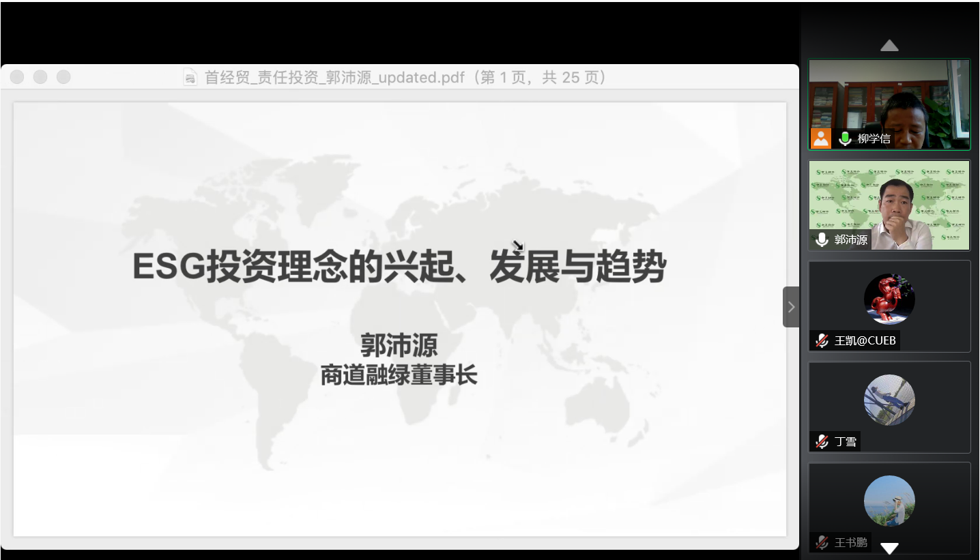Click muted microphone icon of 王书鹏
Image resolution: width=980 pixels, height=560 pixels.
pos(822,542)
